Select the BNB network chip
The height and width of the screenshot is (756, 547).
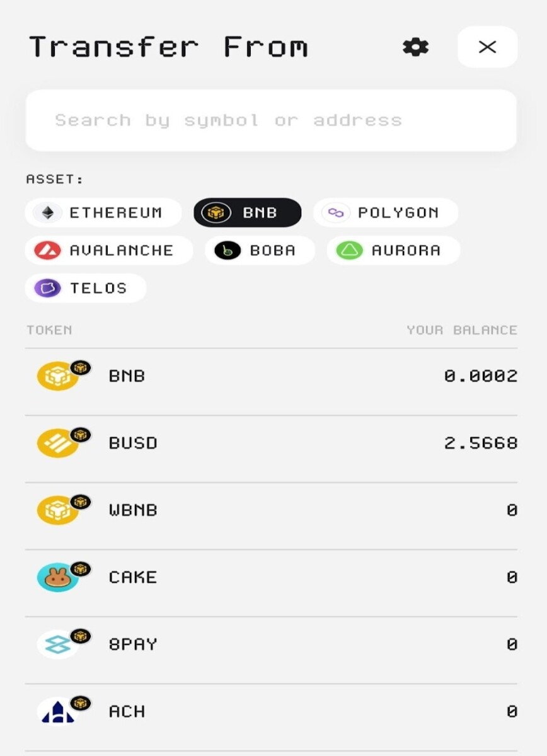point(247,213)
